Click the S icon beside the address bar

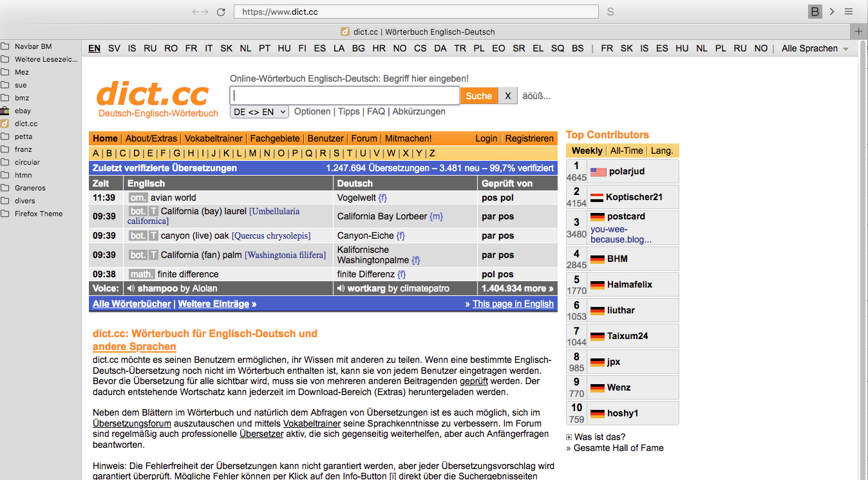click(x=610, y=12)
